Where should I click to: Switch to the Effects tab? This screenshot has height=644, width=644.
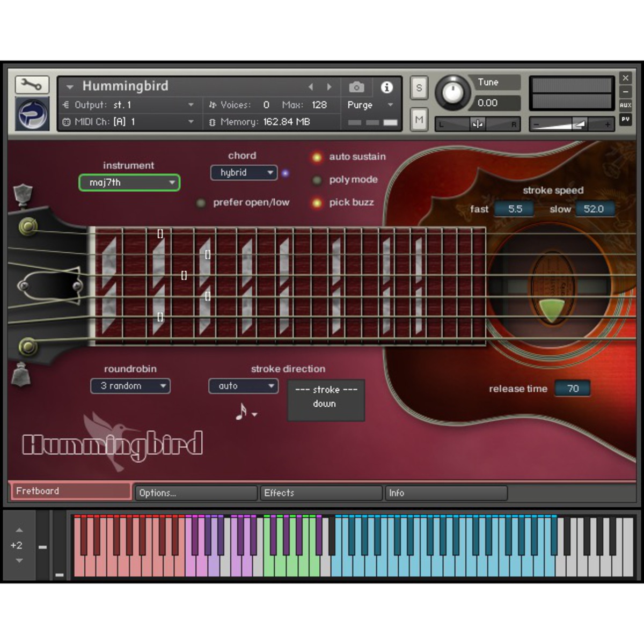coord(320,493)
